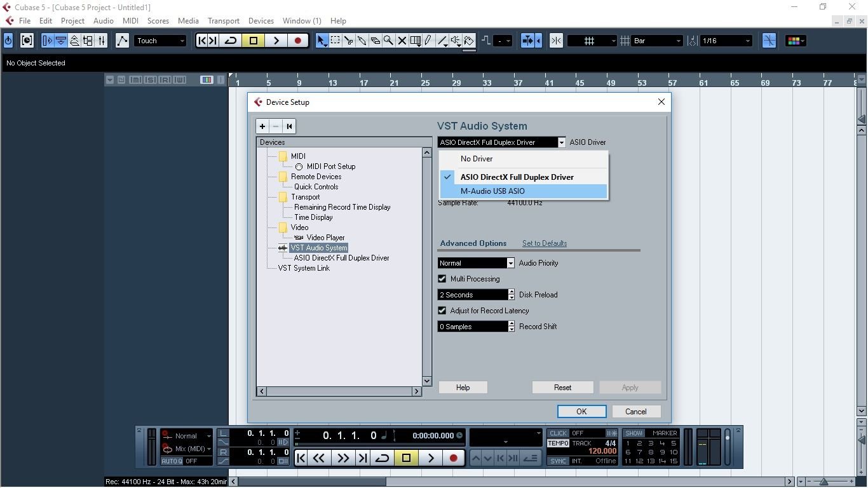Click Play in the bottom Transport panel
The width and height of the screenshot is (868, 488).
[x=430, y=457]
